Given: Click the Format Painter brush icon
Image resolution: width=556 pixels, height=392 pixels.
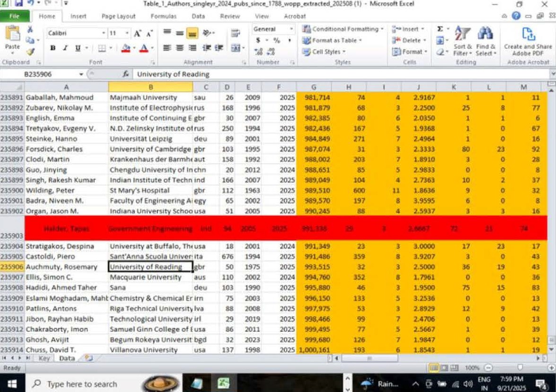Looking at the screenshot, I should pyautogui.click(x=30, y=52).
